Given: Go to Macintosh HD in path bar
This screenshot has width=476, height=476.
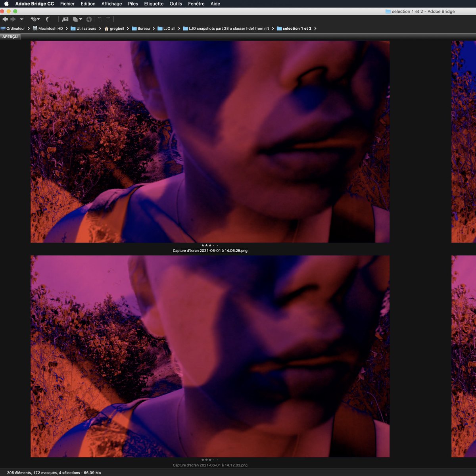Looking at the screenshot, I should pyautogui.click(x=48, y=29).
